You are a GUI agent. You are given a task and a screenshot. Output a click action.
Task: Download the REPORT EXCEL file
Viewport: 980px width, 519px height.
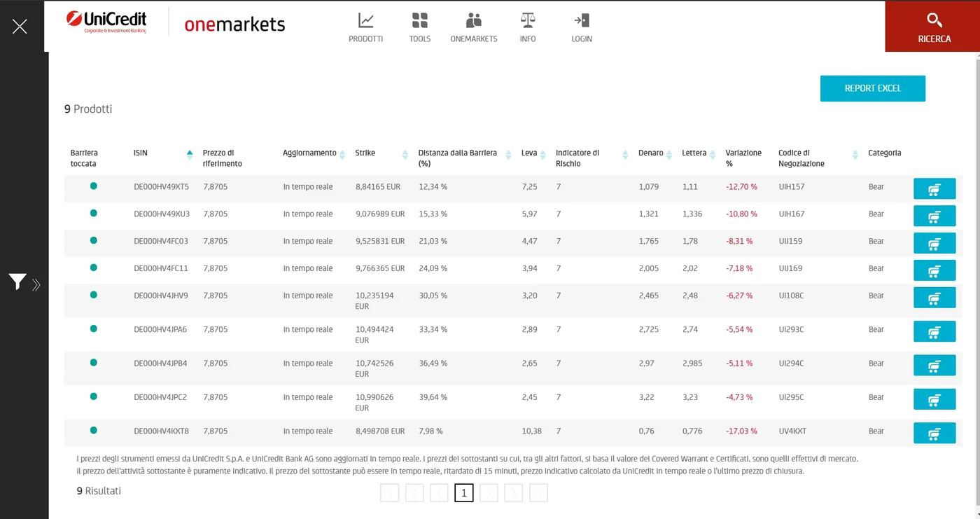pos(873,88)
